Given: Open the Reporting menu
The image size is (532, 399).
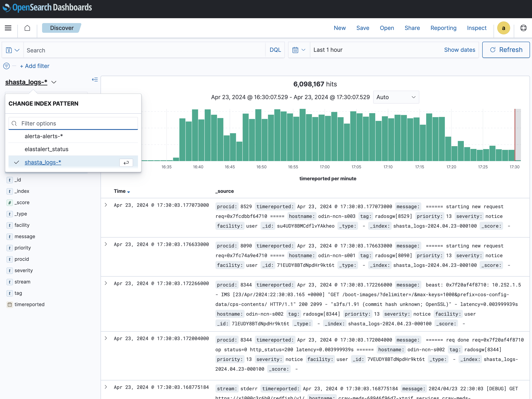Looking at the screenshot, I should (443, 28).
